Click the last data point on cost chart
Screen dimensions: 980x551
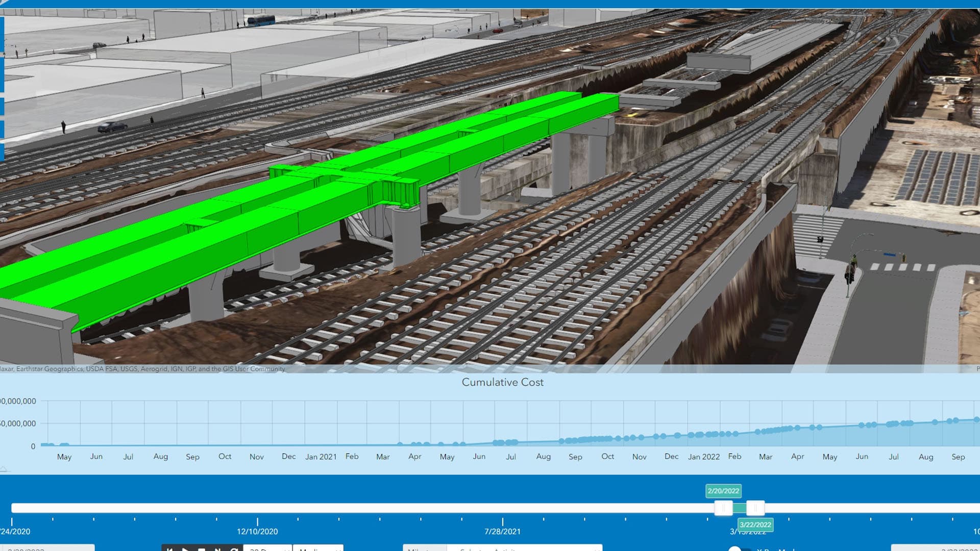click(x=976, y=420)
